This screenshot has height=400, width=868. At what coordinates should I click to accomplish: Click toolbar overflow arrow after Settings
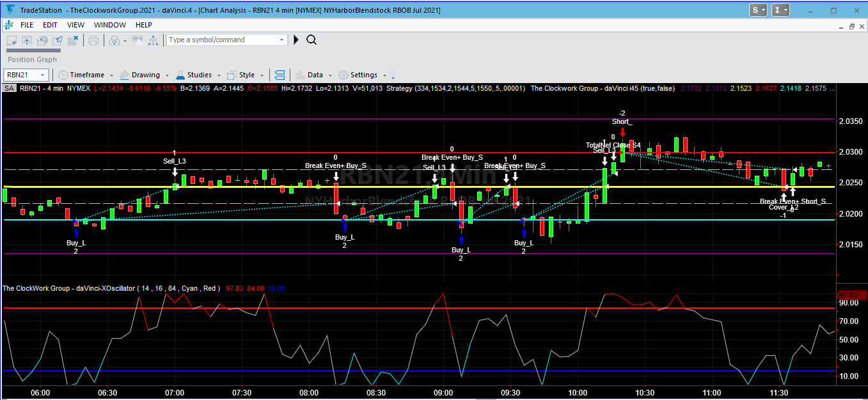(392, 77)
